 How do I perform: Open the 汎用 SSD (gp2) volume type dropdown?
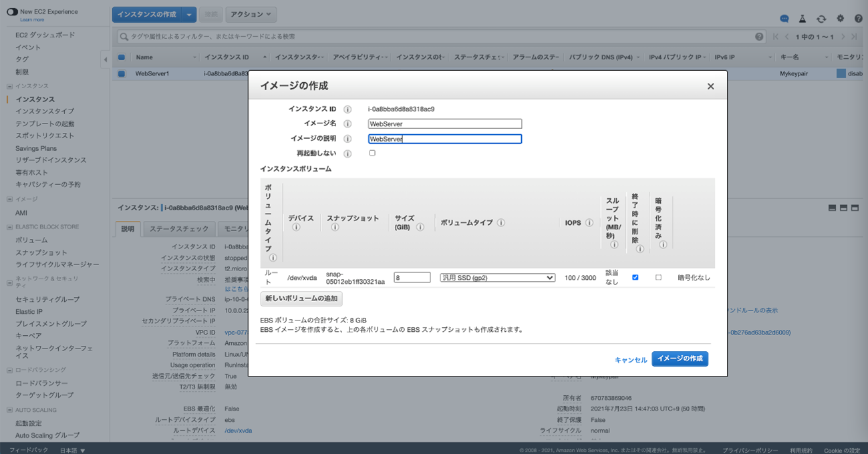tap(497, 278)
